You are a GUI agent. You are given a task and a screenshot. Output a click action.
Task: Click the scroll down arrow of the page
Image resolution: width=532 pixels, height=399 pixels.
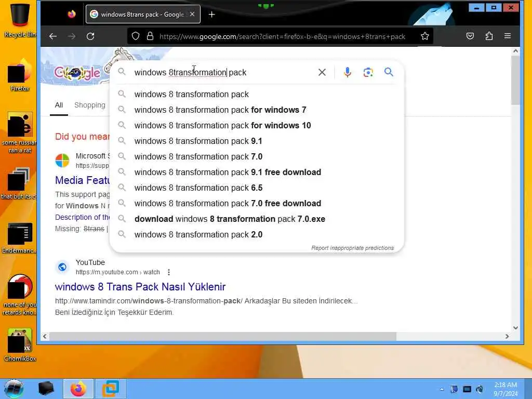point(515,328)
